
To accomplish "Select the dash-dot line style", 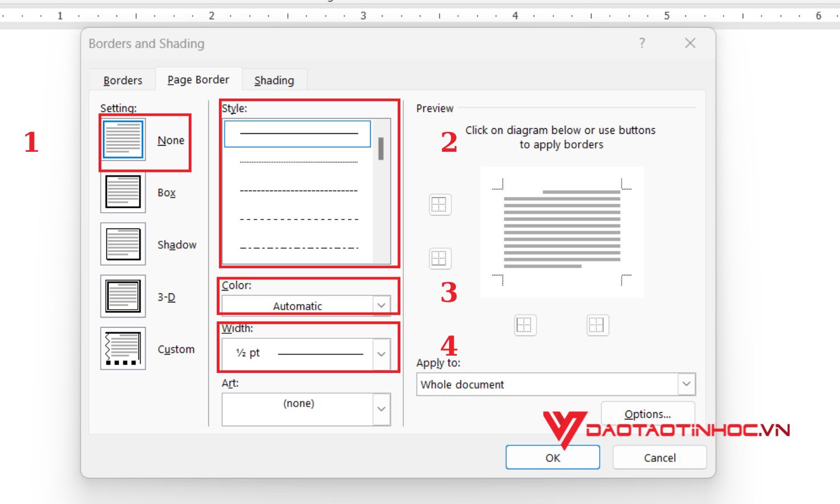I will tap(297, 248).
